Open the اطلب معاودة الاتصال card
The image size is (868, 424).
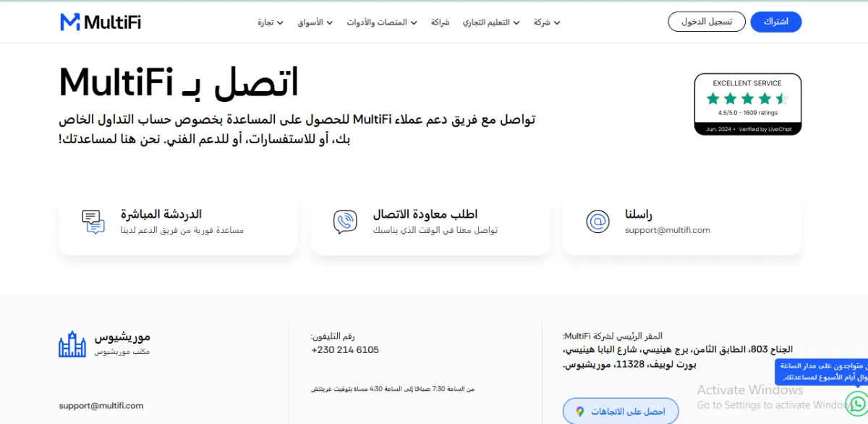pyautogui.click(x=430, y=221)
